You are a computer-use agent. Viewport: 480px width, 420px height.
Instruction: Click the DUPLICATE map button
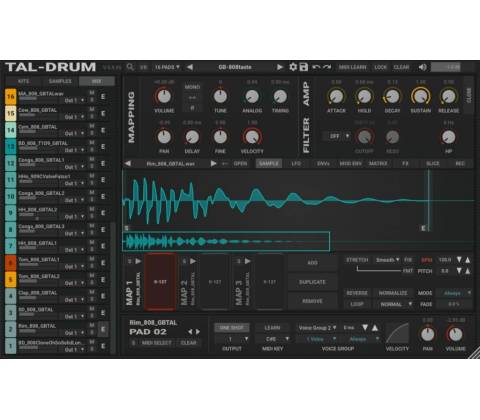312,282
